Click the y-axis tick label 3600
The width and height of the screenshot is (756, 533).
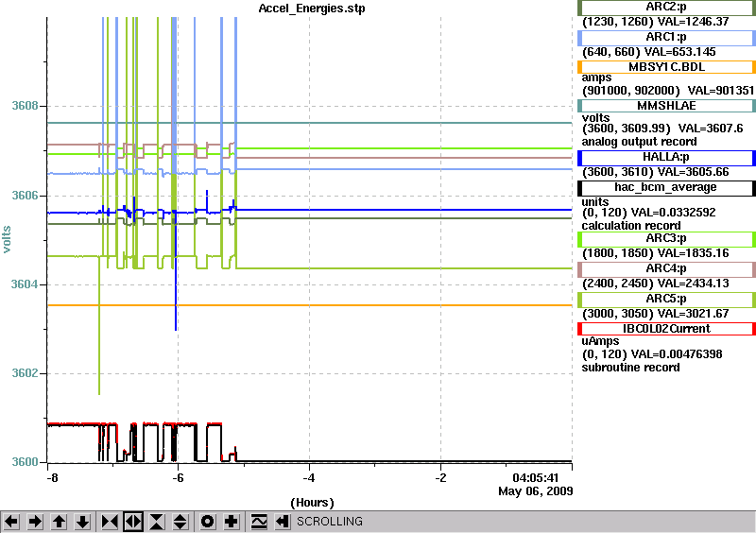coord(25,462)
